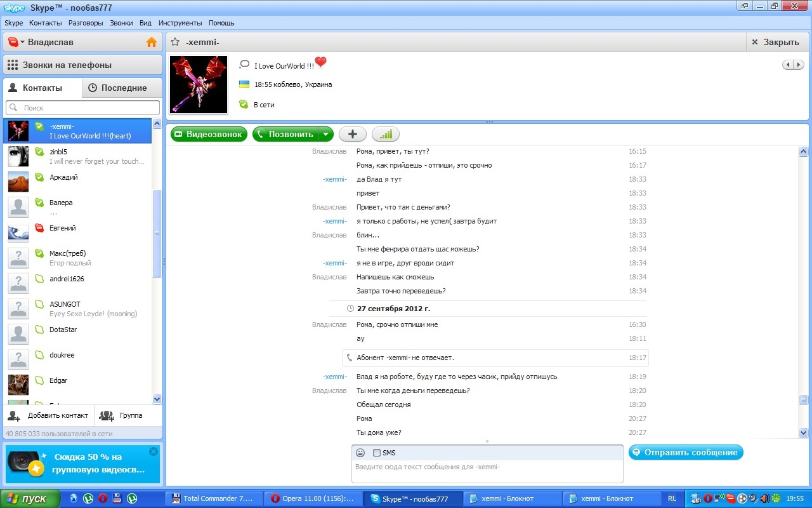Open the Владислав status dropdown

point(15,43)
